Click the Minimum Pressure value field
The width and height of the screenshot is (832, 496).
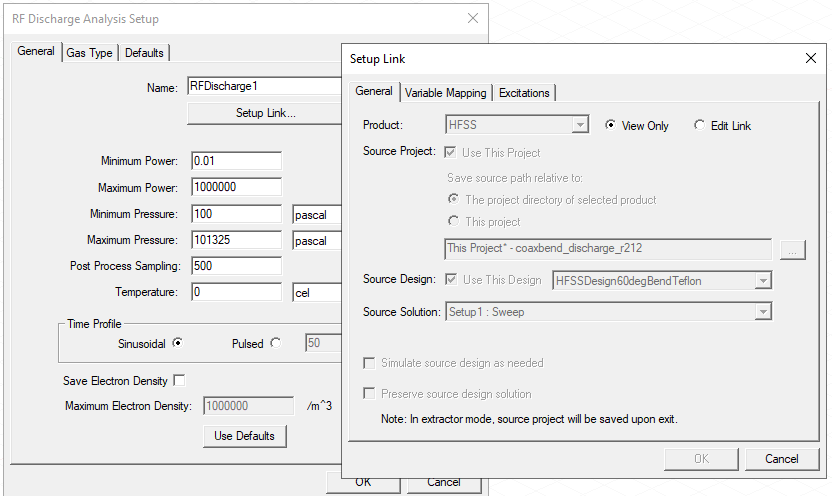[236, 214]
